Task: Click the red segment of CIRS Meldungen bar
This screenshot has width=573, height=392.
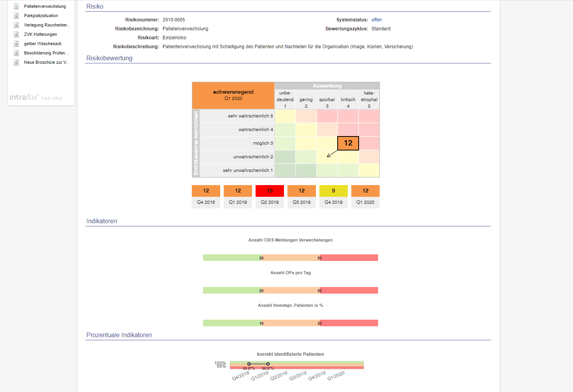Action: [x=349, y=258]
